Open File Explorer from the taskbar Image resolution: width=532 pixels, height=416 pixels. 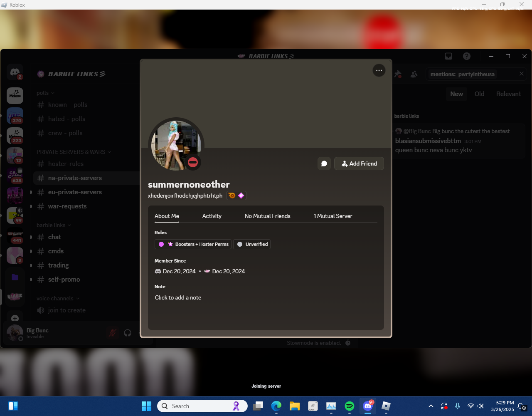click(295, 406)
